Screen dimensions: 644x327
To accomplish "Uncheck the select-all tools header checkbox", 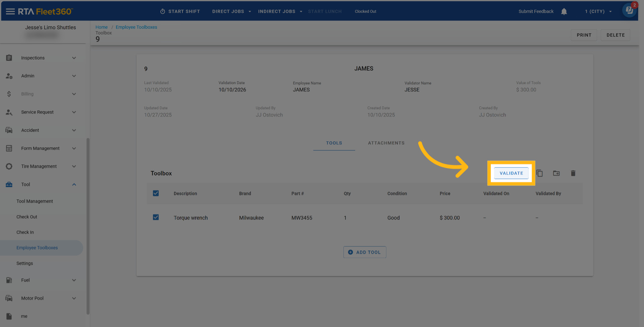I will pyautogui.click(x=156, y=193).
